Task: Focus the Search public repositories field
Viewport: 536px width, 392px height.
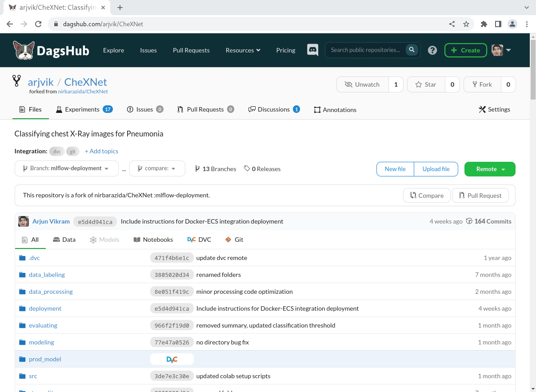Action: pyautogui.click(x=365, y=50)
